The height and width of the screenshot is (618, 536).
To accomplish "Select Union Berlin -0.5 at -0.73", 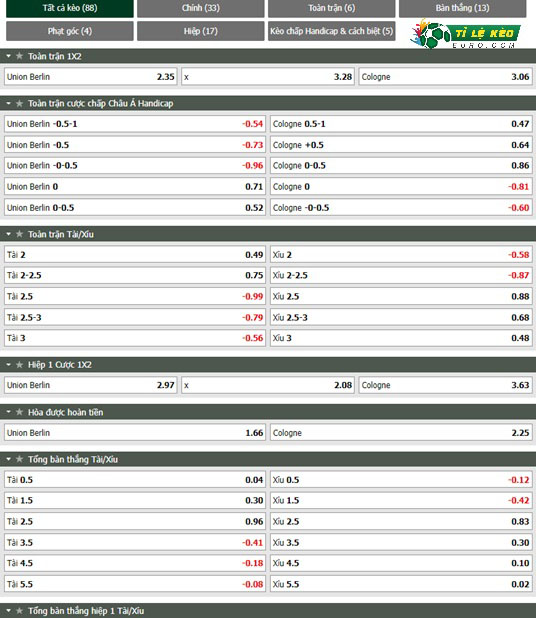I will [x=135, y=145].
